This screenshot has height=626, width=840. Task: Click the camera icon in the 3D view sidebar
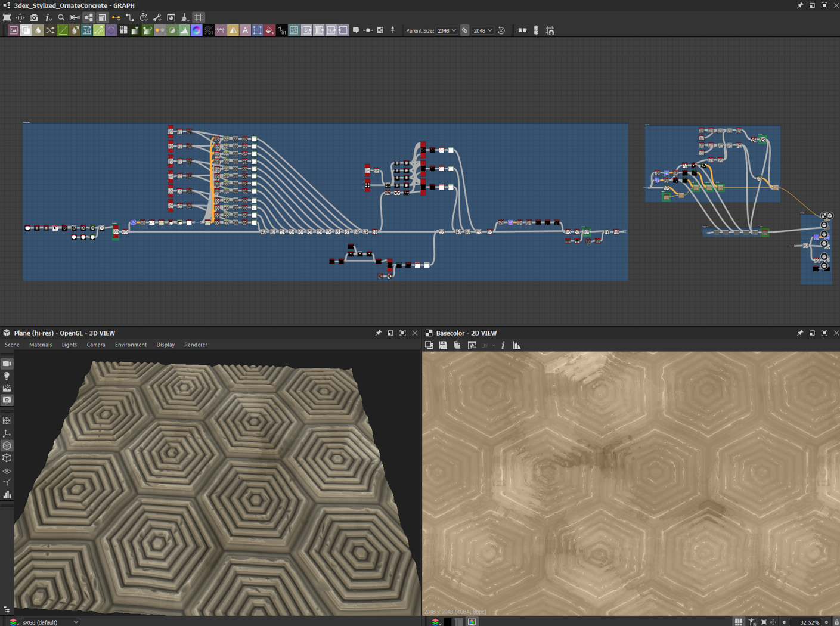[x=7, y=364]
